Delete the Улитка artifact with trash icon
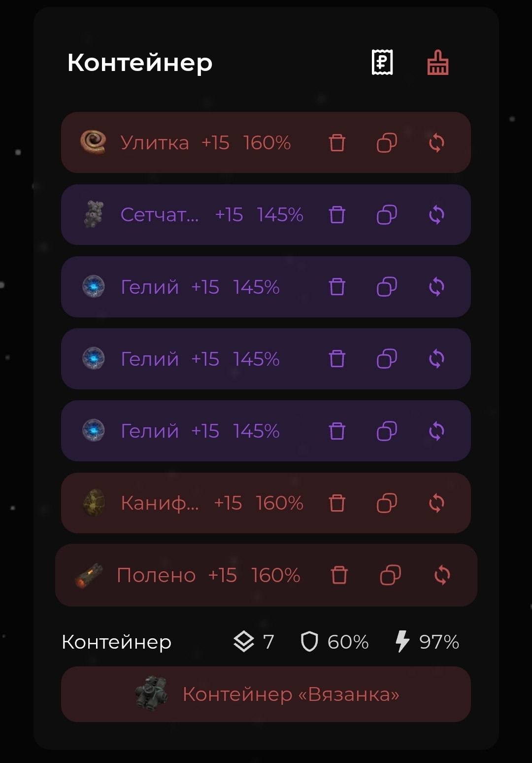Screen dimensions: 532x763 coord(337,143)
